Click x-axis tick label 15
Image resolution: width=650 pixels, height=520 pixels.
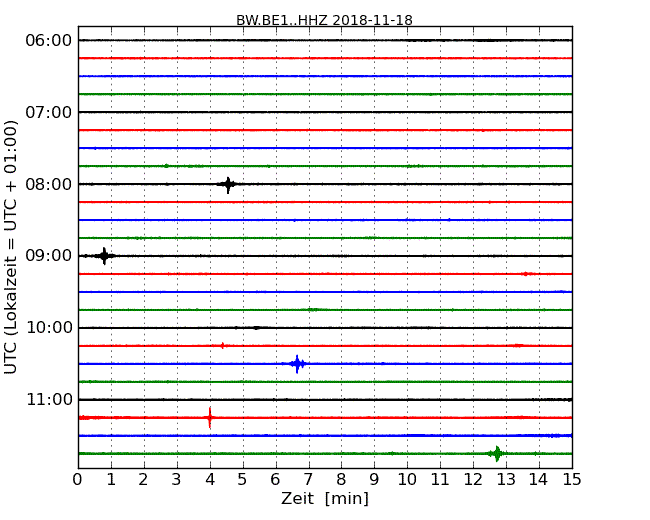click(572, 480)
